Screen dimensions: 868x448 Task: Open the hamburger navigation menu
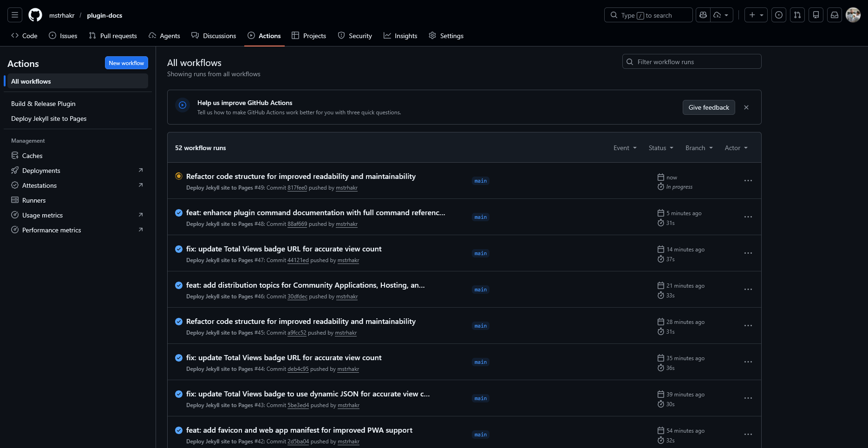pos(14,14)
